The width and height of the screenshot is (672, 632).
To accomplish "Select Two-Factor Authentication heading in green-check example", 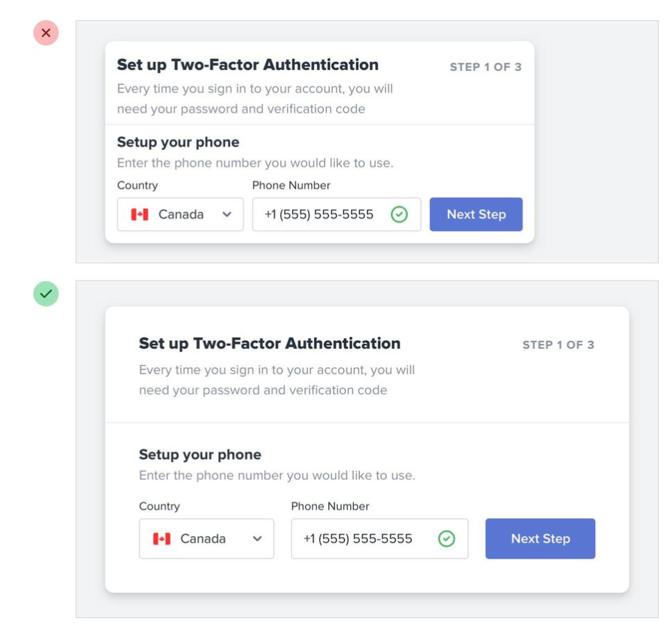I will [x=270, y=344].
